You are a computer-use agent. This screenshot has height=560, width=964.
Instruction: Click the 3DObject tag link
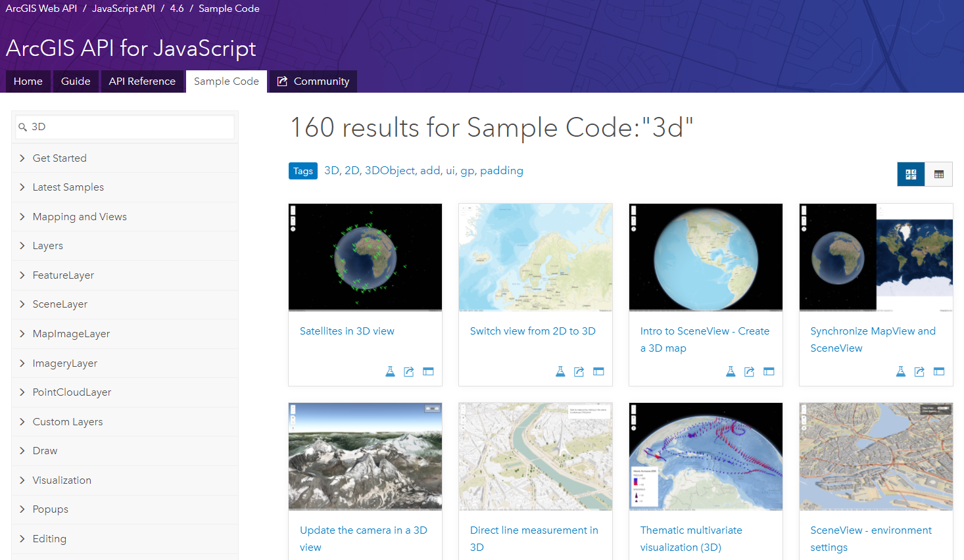click(390, 171)
